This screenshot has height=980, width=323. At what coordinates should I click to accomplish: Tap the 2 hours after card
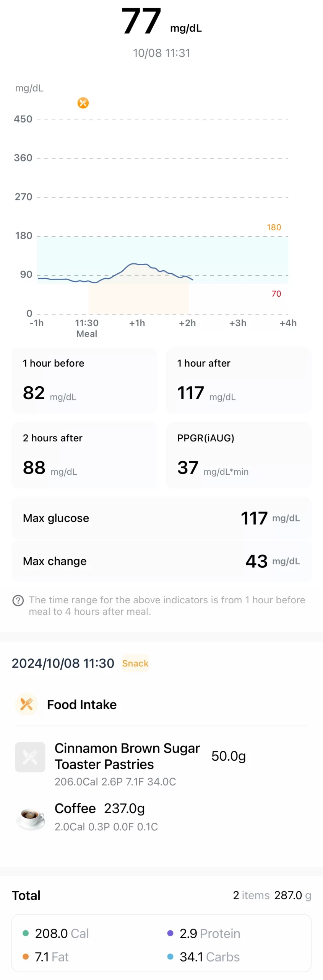[x=84, y=455]
